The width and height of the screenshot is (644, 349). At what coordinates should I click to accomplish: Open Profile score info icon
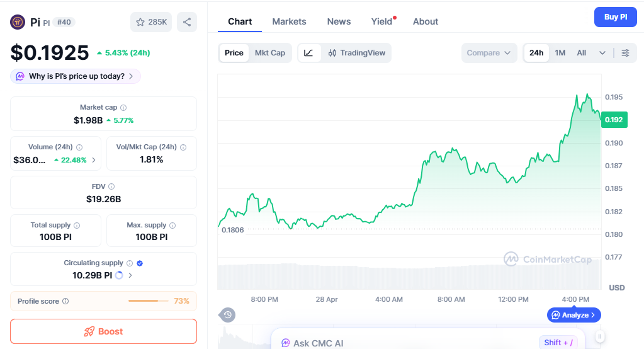coord(65,301)
